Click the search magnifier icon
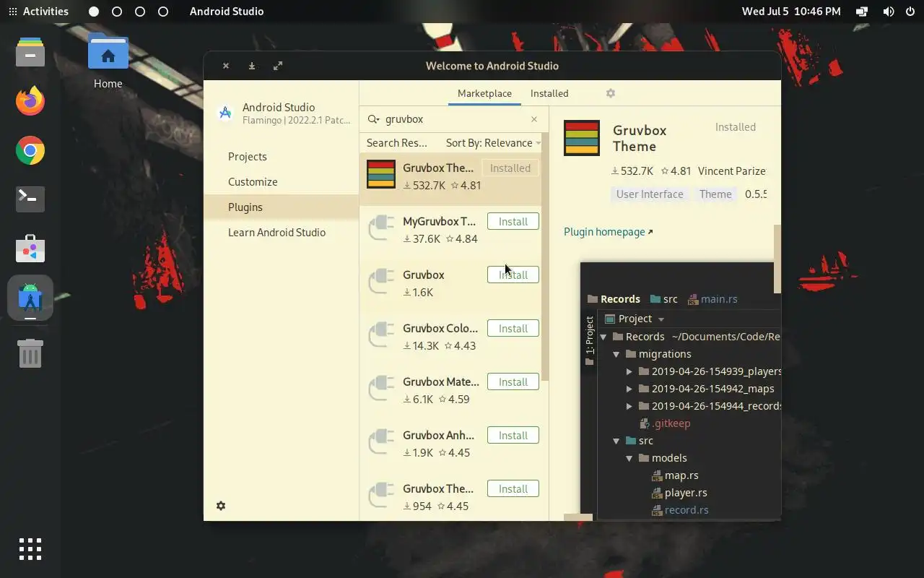Viewport: 924px width, 578px height. [373, 119]
